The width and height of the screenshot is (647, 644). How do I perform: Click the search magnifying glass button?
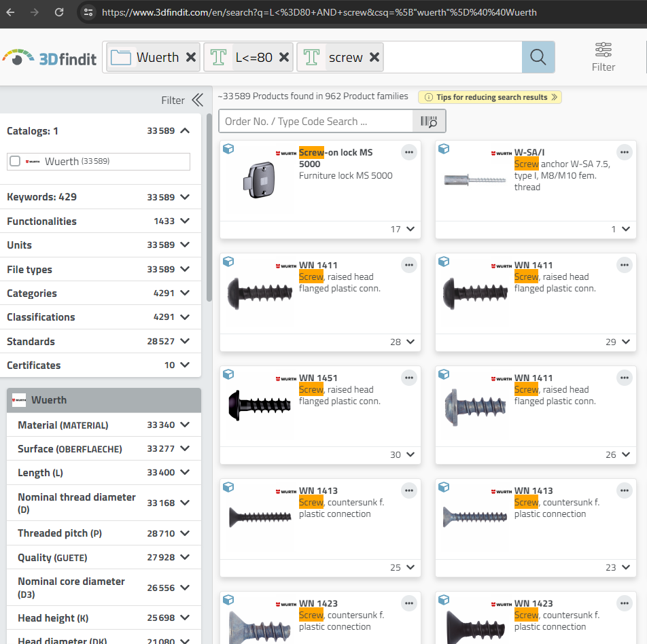[x=538, y=57]
